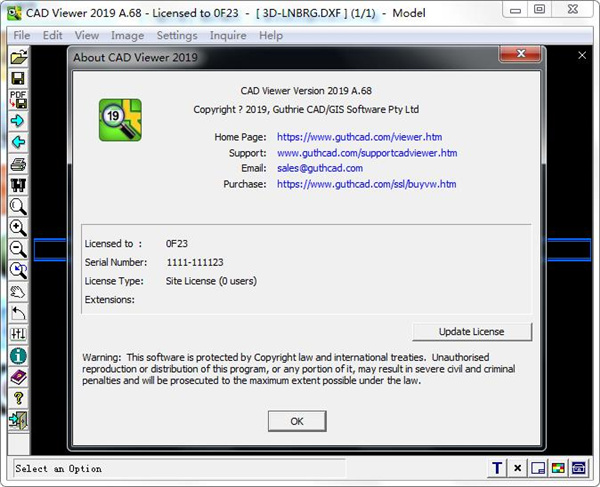
Task: Click the serial number '1111-111123'
Action: 195,262
